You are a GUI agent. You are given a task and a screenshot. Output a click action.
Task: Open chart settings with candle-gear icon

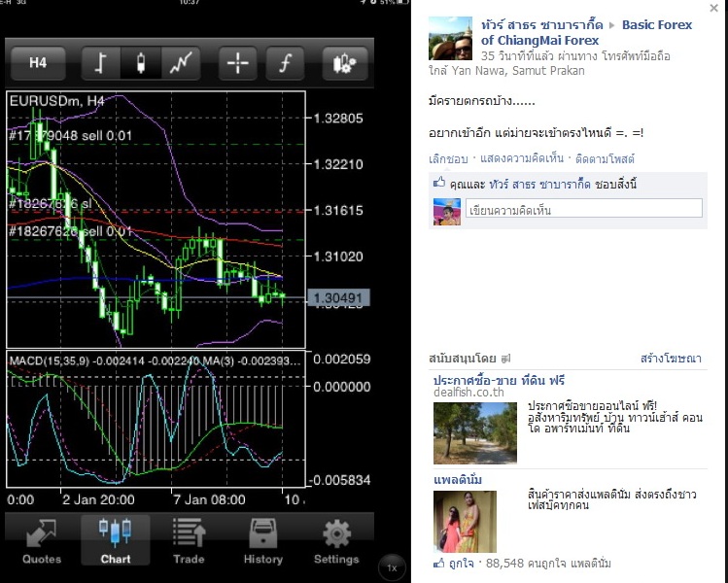344,62
